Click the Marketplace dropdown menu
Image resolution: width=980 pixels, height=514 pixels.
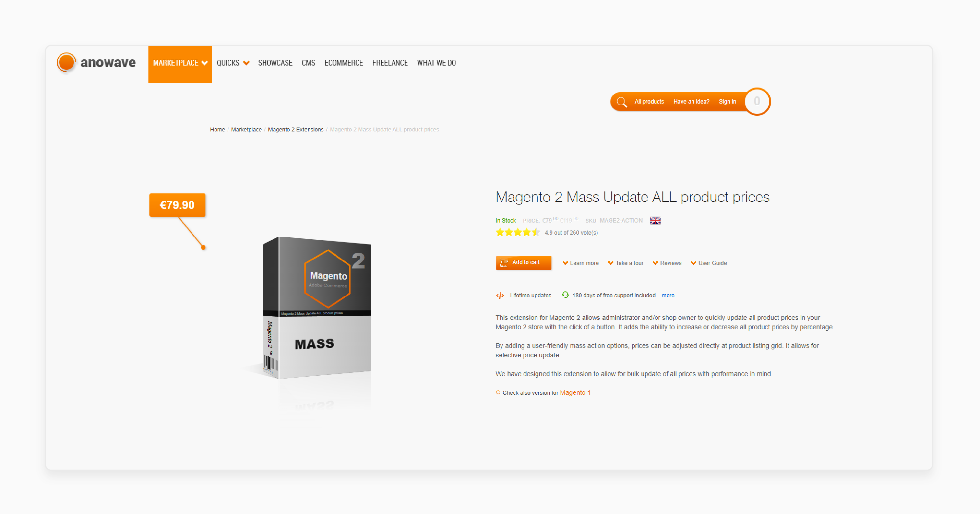tap(180, 63)
